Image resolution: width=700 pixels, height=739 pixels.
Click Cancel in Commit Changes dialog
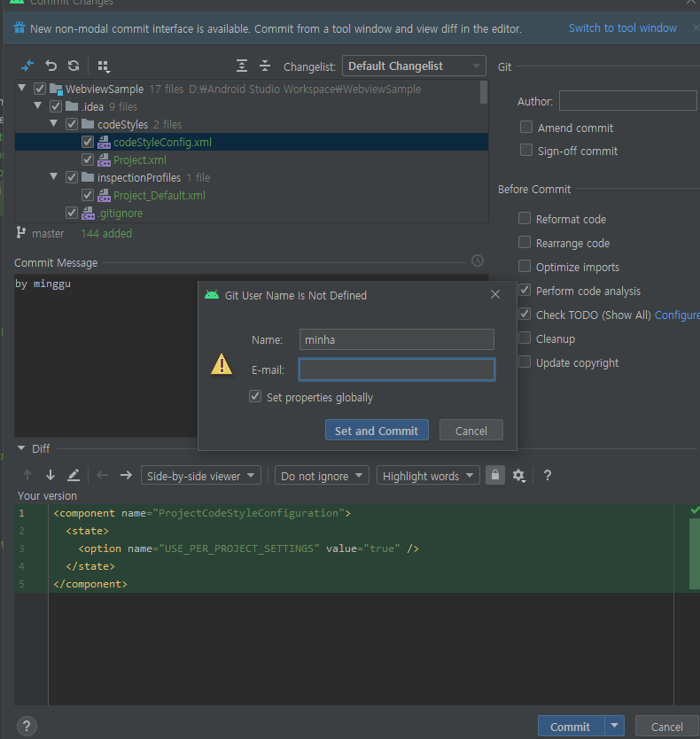point(666,727)
